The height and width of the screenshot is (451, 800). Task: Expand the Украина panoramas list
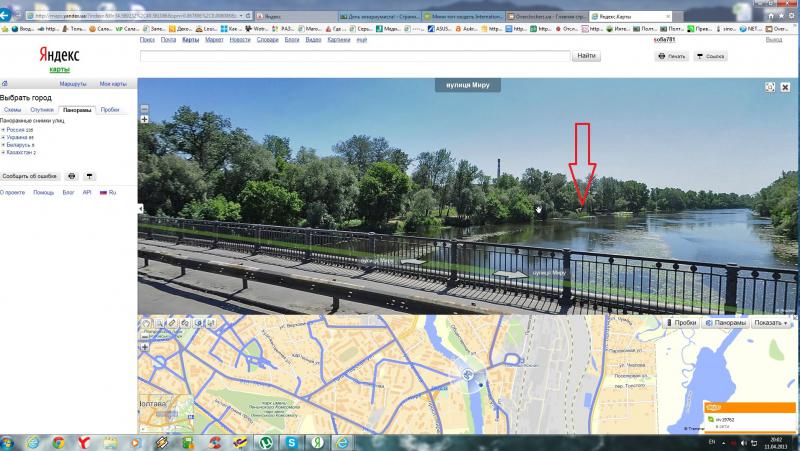[x=18, y=137]
